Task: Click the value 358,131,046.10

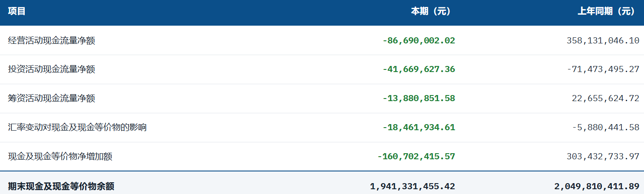Action: coord(603,41)
